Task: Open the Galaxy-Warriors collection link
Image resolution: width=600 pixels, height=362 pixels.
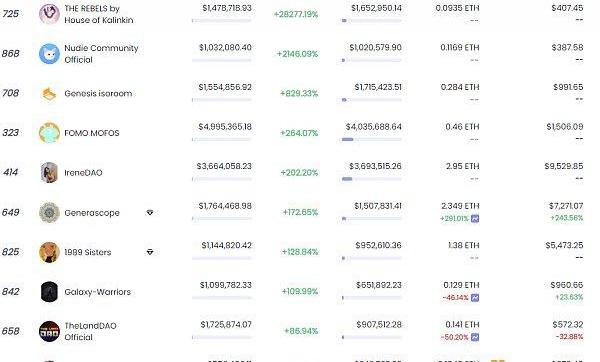Action: 98,292
